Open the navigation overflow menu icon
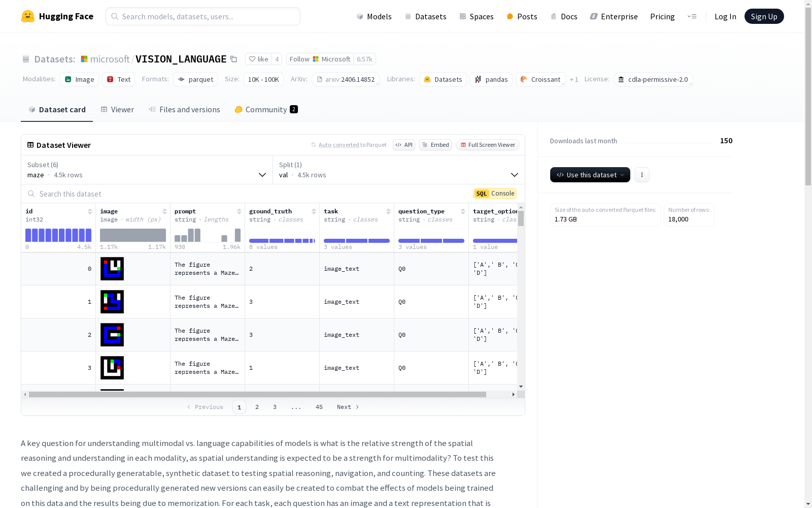The height and width of the screenshot is (508, 812). tap(692, 16)
